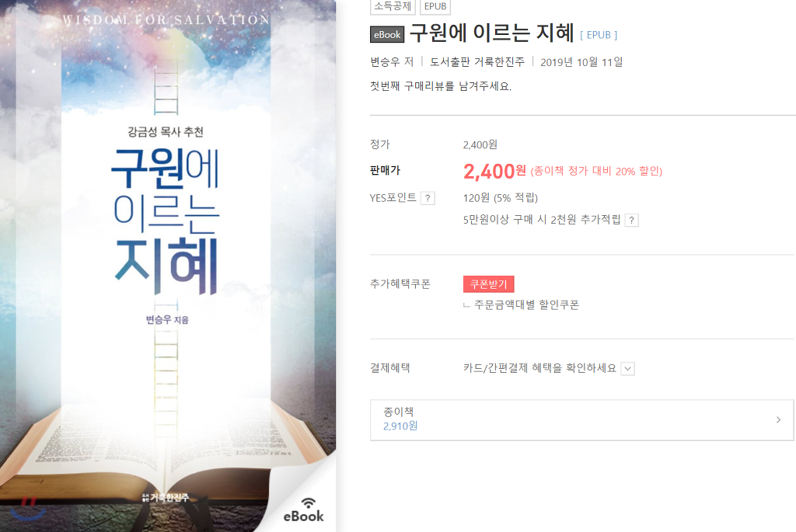Open the 종이책 2,910원 box
This screenshot has height=532, width=796.
point(581,420)
